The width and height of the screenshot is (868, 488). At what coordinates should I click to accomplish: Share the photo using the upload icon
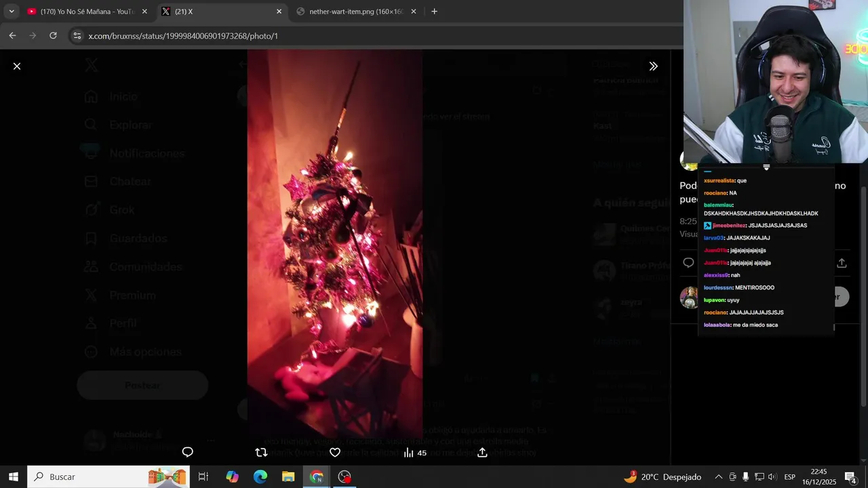[x=482, y=452]
